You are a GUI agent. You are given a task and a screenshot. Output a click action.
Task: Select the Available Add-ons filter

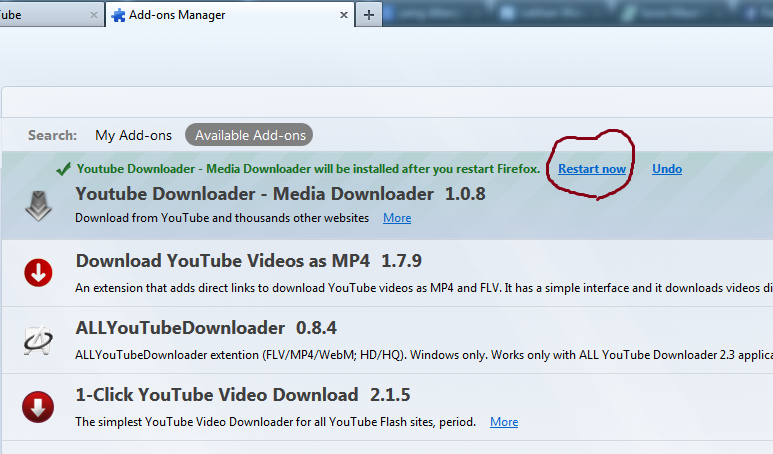click(249, 135)
